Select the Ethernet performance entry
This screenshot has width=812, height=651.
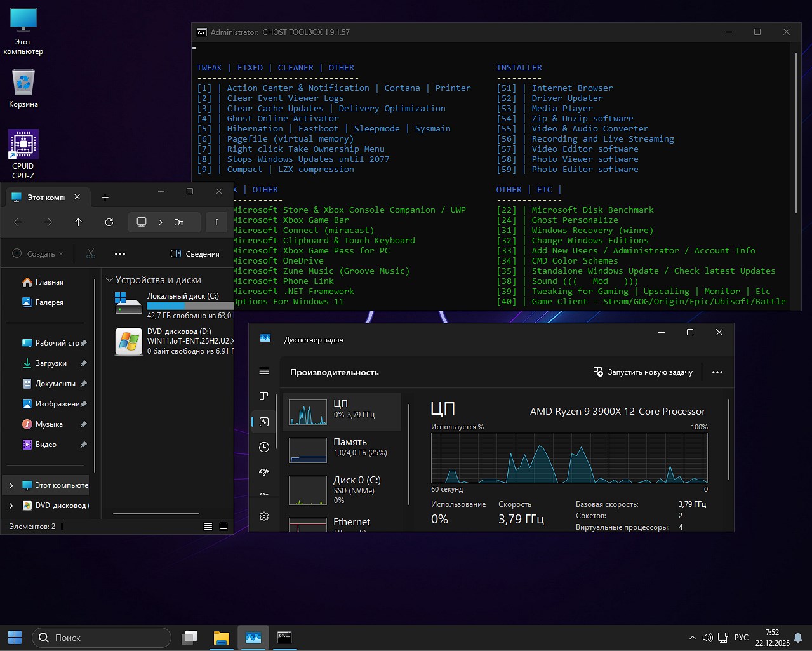click(342, 523)
